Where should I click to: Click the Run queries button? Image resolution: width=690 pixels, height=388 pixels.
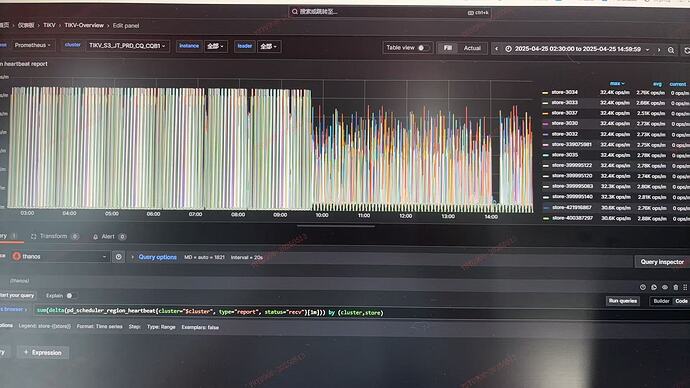pos(623,301)
